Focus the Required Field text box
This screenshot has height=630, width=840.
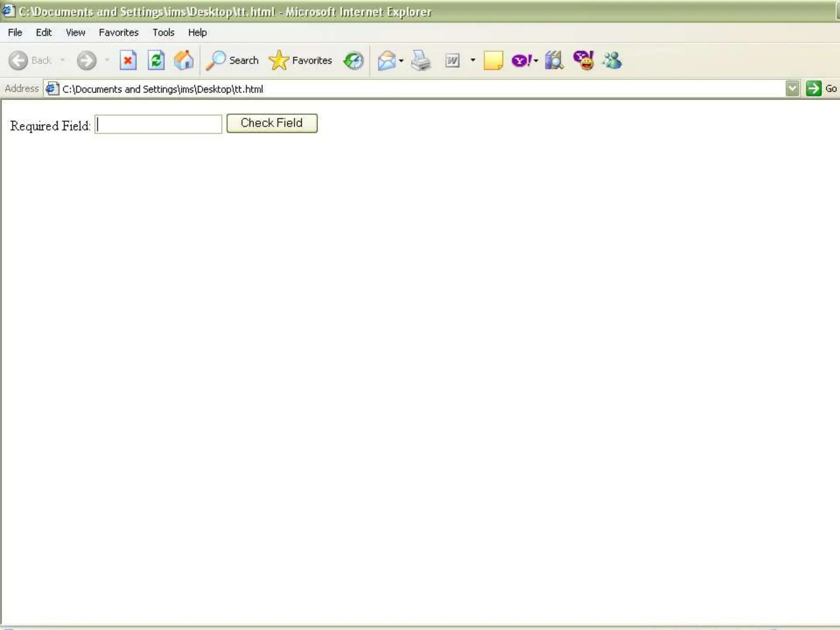click(x=158, y=124)
